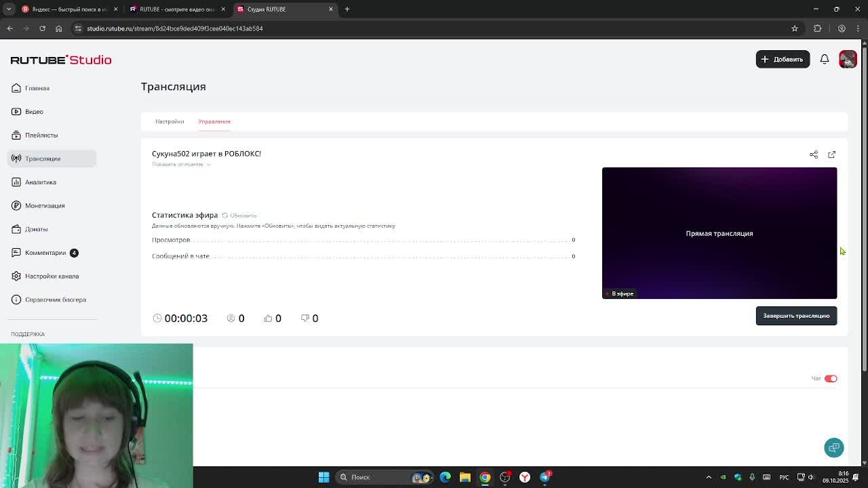Open Yandex Browser from the taskbar
This screenshot has width=868, height=488.
click(525, 477)
